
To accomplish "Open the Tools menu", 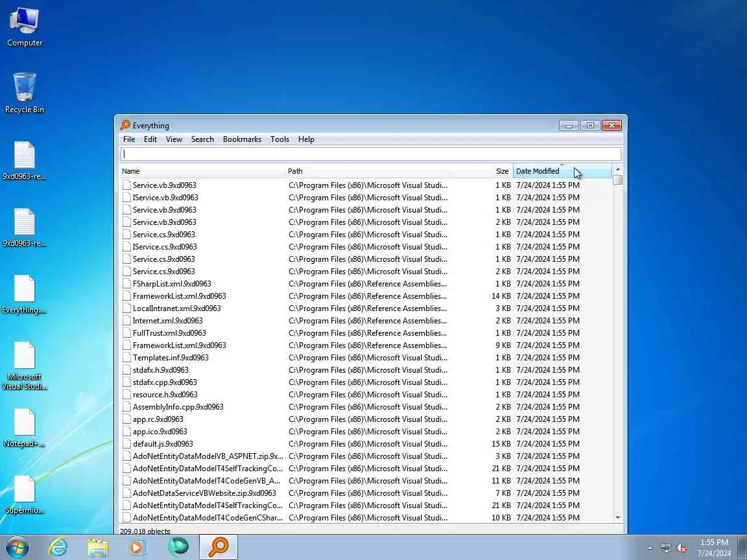I will coord(279,139).
